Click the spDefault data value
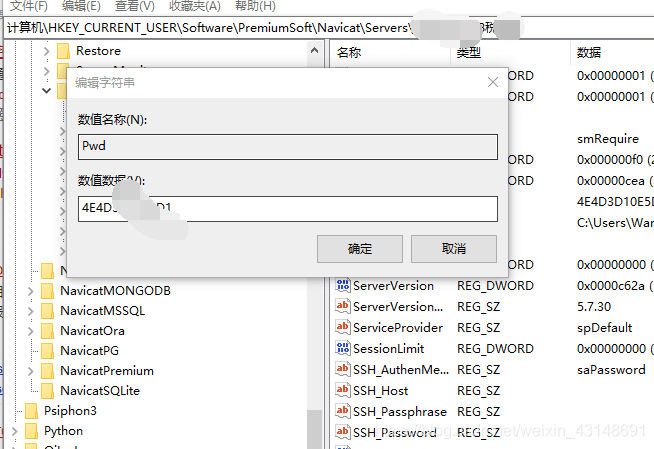Screen dimensions: 654x449 [x=604, y=328]
